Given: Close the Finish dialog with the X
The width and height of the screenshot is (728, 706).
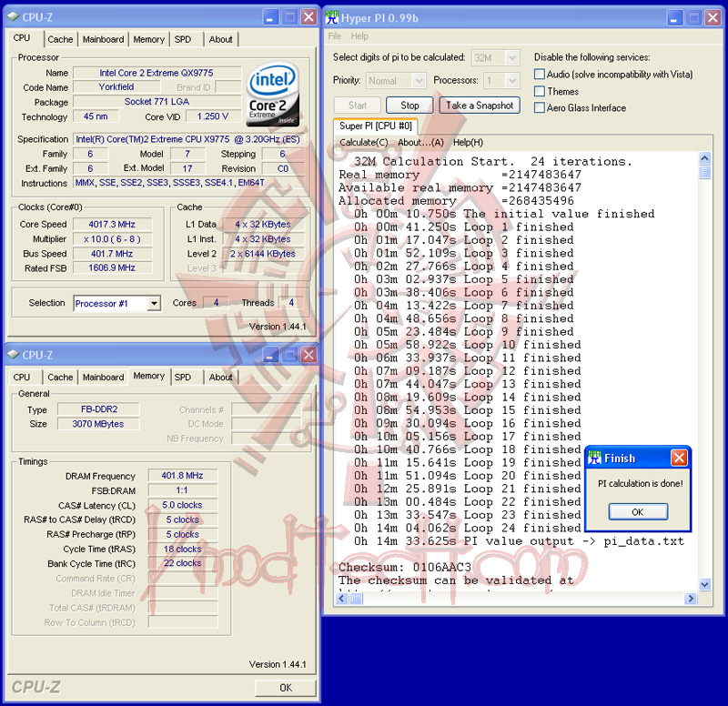Looking at the screenshot, I should [x=679, y=459].
